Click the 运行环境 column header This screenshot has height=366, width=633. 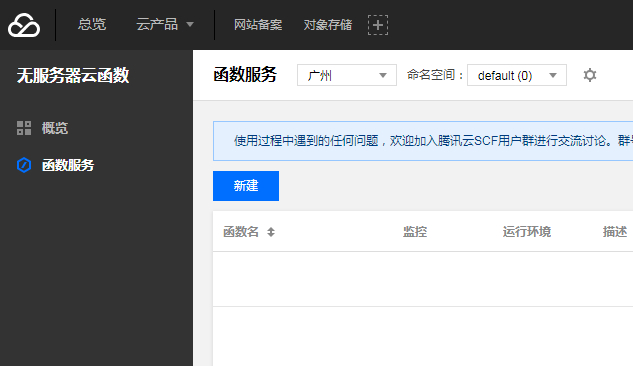527,232
